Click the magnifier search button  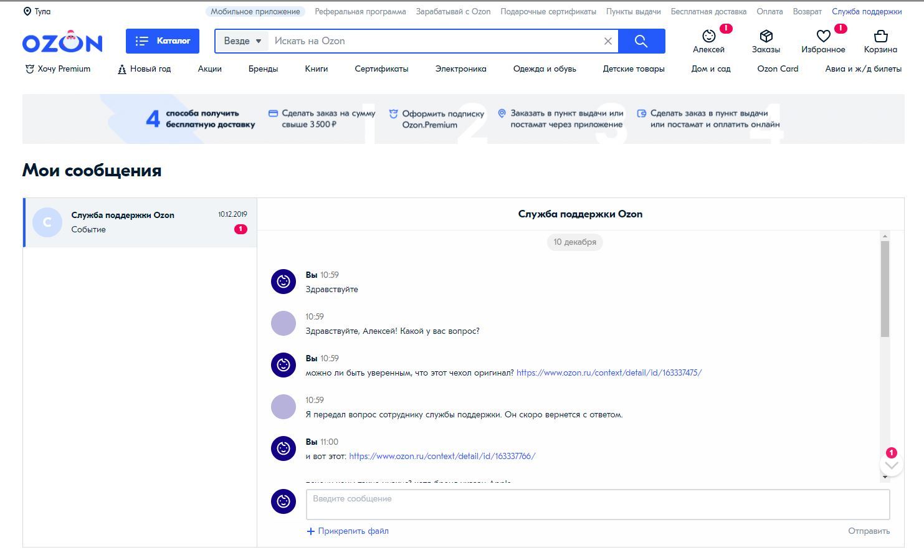click(x=642, y=41)
